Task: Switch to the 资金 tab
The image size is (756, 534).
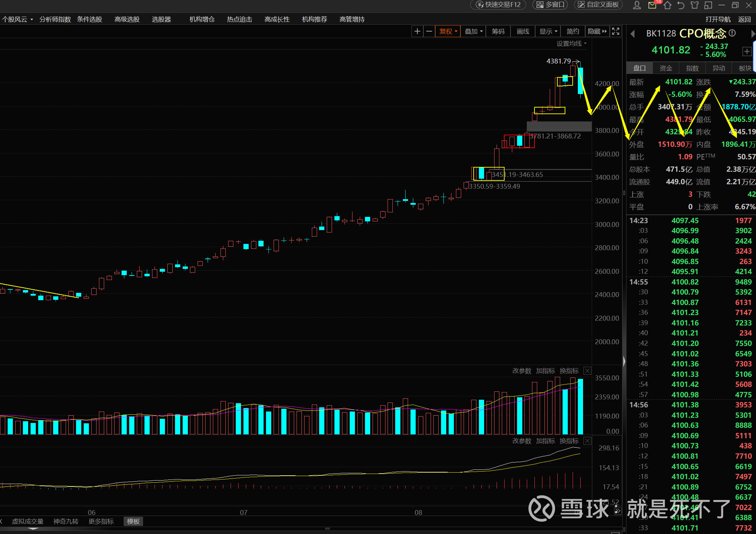Action: coord(666,68)
